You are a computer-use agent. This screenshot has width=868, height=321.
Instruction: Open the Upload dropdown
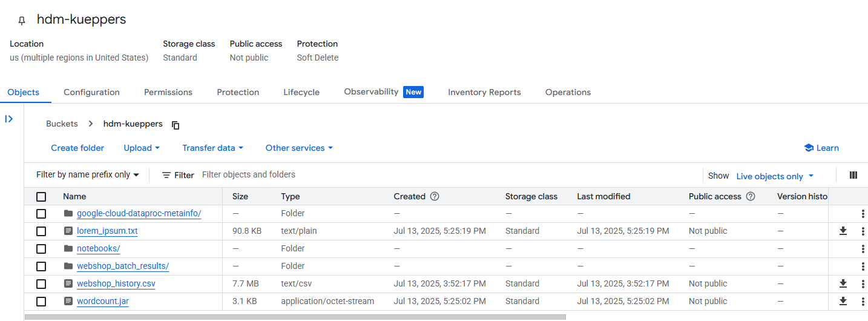[x=142, y=148]
